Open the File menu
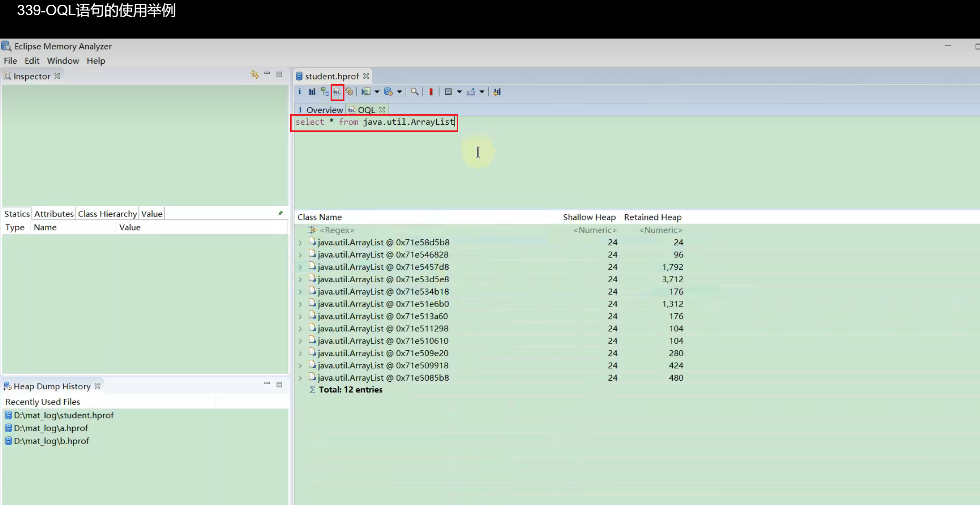Viewport: 980px width, 505px height. click(10, 61)
